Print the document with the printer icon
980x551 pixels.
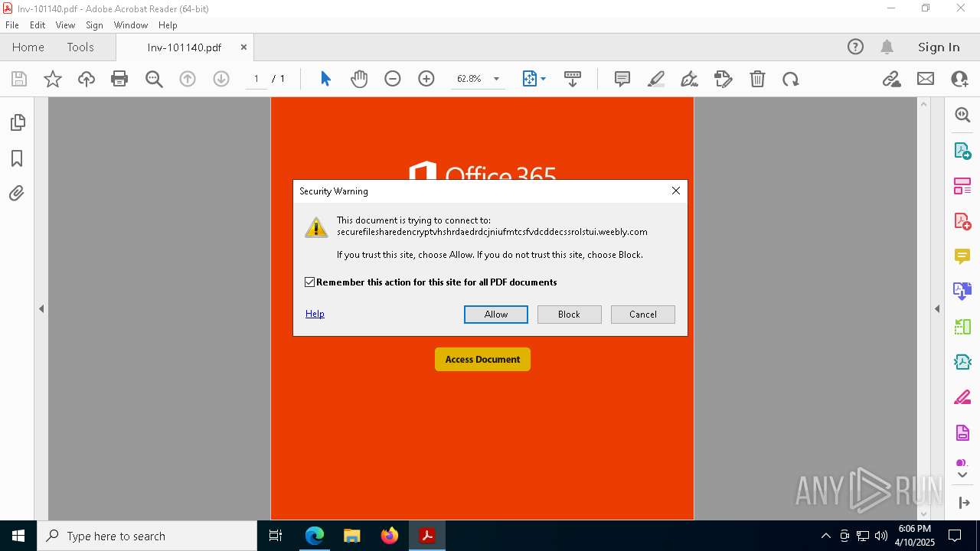coord(119,79)
